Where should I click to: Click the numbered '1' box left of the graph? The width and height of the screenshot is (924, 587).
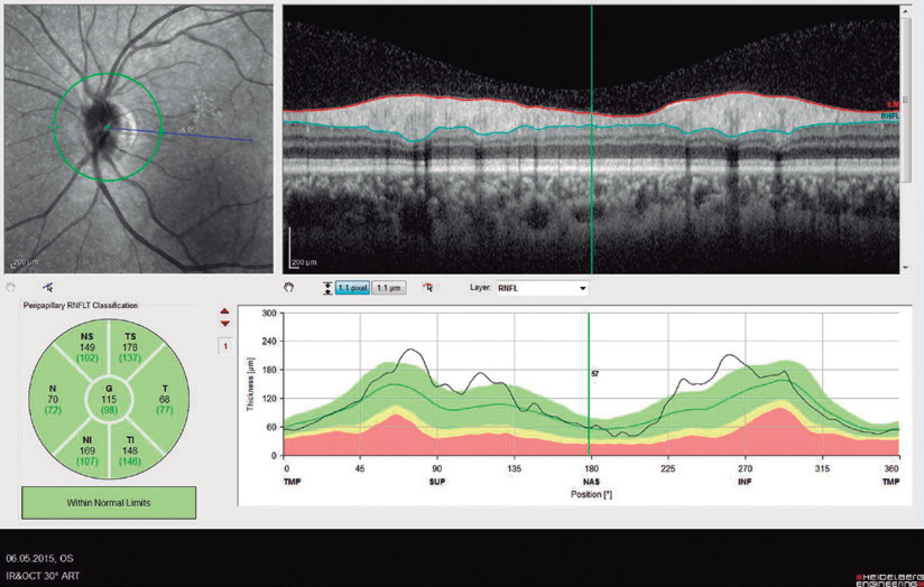tap(225, 347)
